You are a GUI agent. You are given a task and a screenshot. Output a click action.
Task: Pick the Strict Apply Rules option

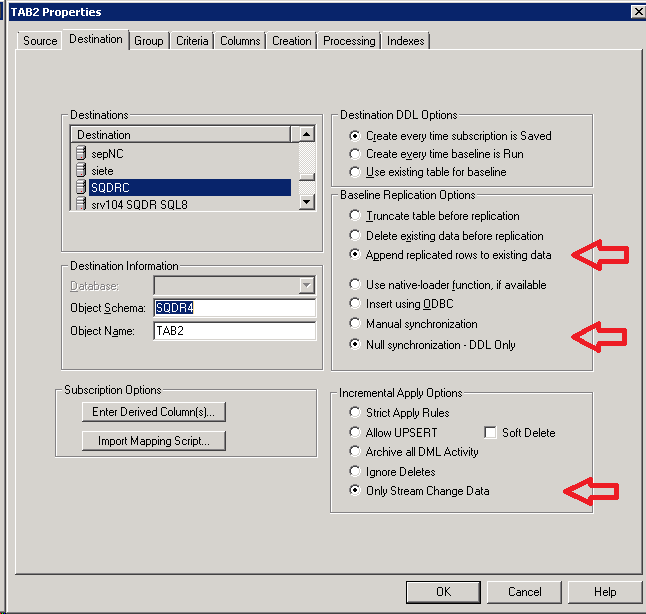(355, 413)
